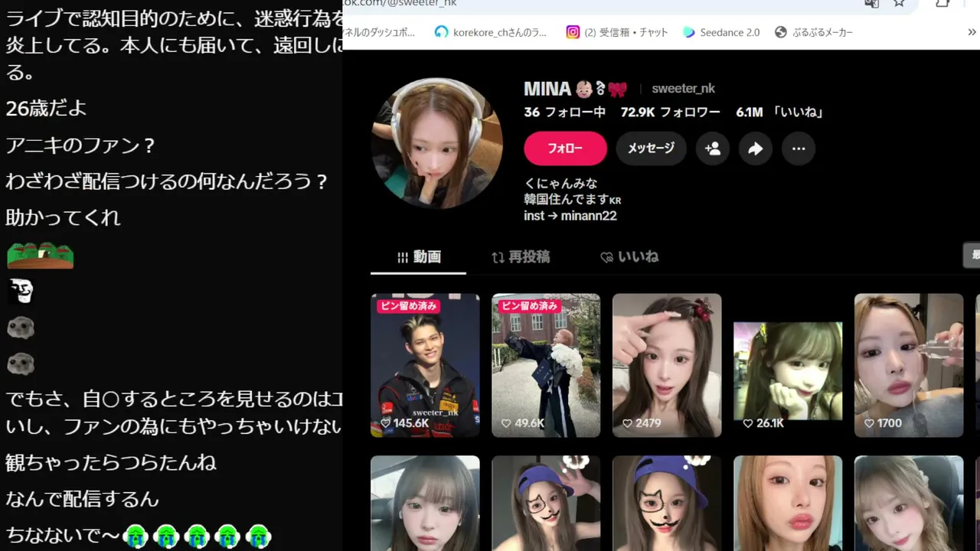980x551 pixels.
Task: Click the chat message '助かってくれ'
Action: (x=63, y=217)
